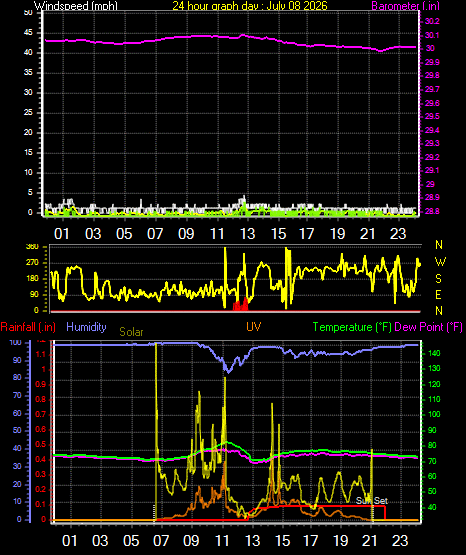
Task: Click the '45' windspeed axis value
Action: pyautogui.click(x=28, y=33)
